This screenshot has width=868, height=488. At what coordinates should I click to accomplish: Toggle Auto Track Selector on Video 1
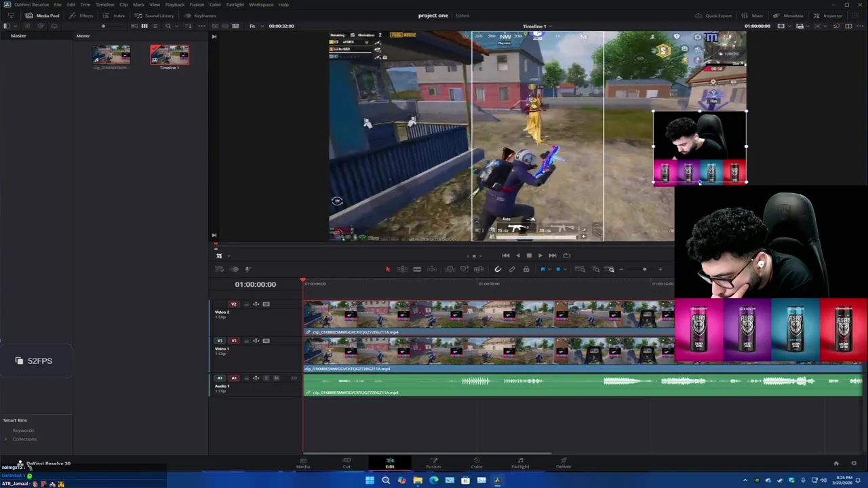(256, 341)
